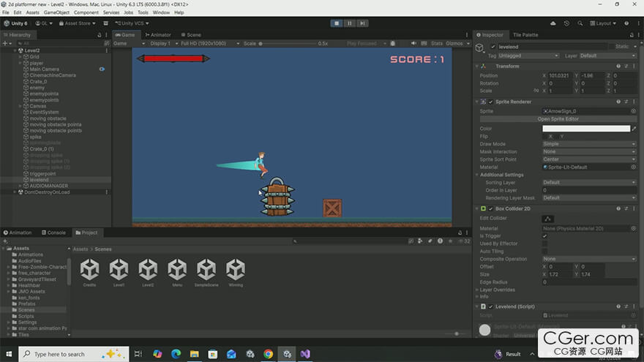Click the sprite Color swatch field

coord(585,129)
